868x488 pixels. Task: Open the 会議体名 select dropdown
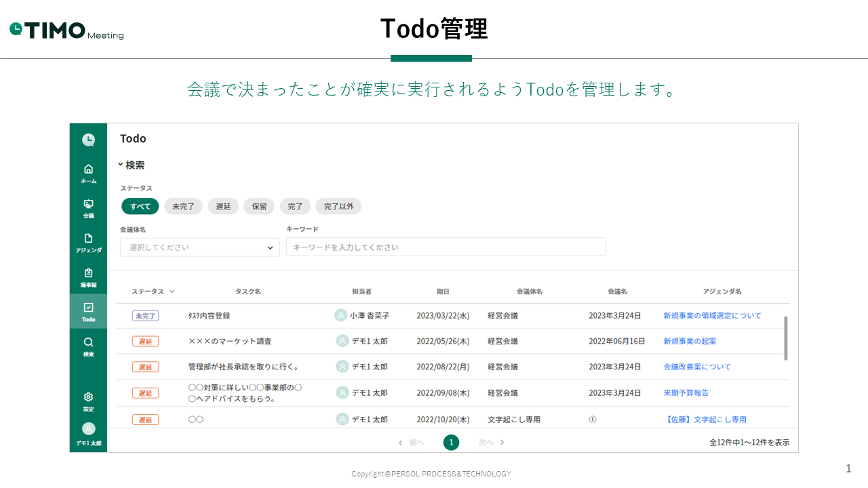click(x=200, y=247)
